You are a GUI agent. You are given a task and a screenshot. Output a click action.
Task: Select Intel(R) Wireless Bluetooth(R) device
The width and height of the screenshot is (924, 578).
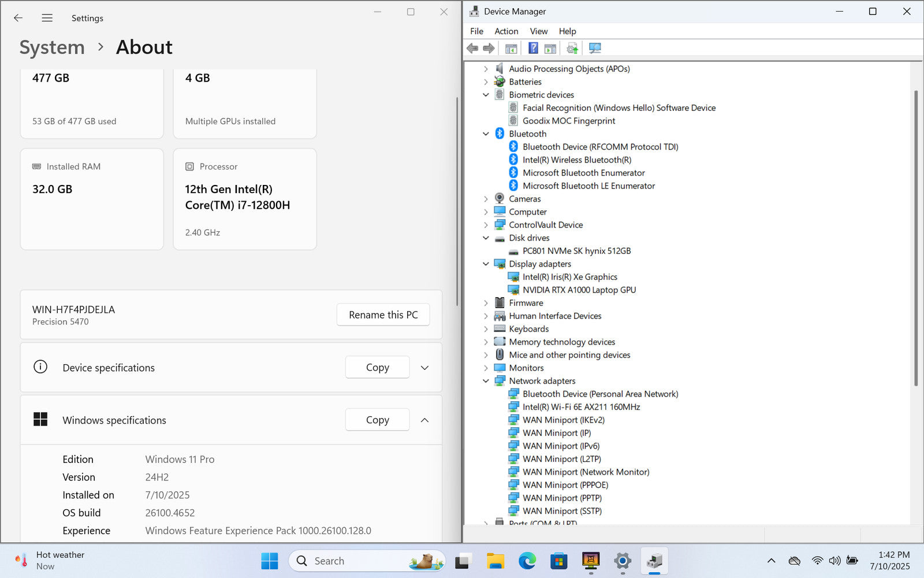point(577,160)
